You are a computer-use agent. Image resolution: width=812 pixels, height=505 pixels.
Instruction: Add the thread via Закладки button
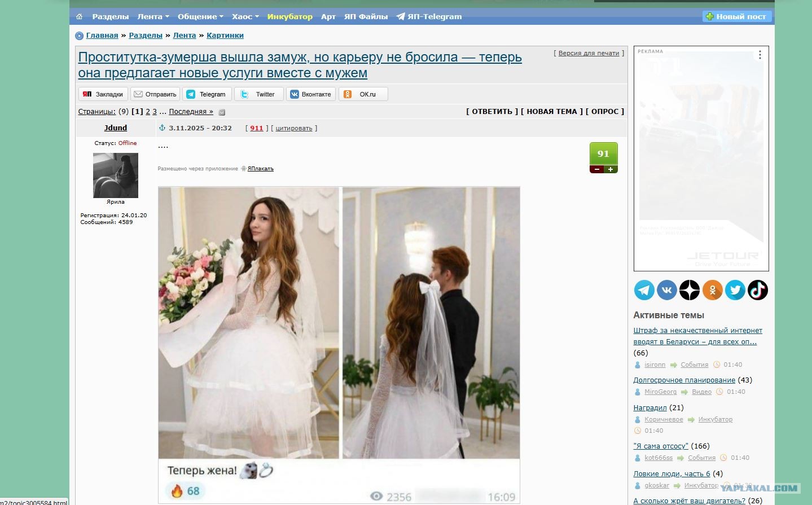tap(103, 94)
